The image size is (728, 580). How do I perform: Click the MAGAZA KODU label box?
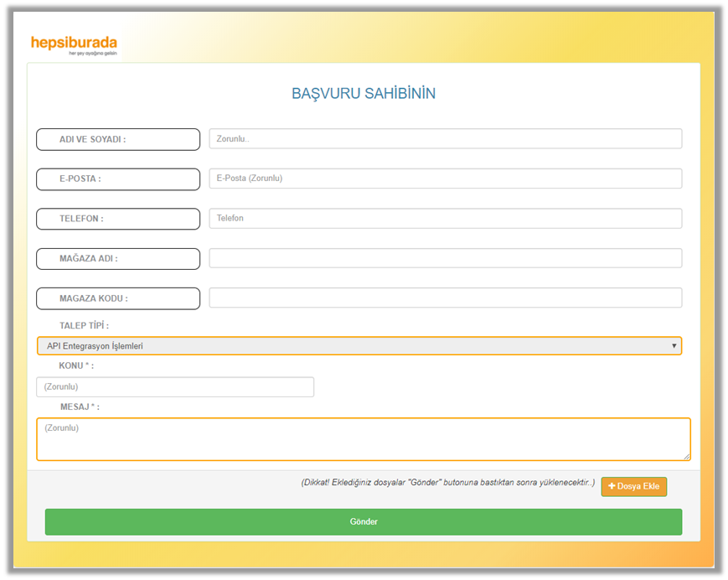click(118, 298)
